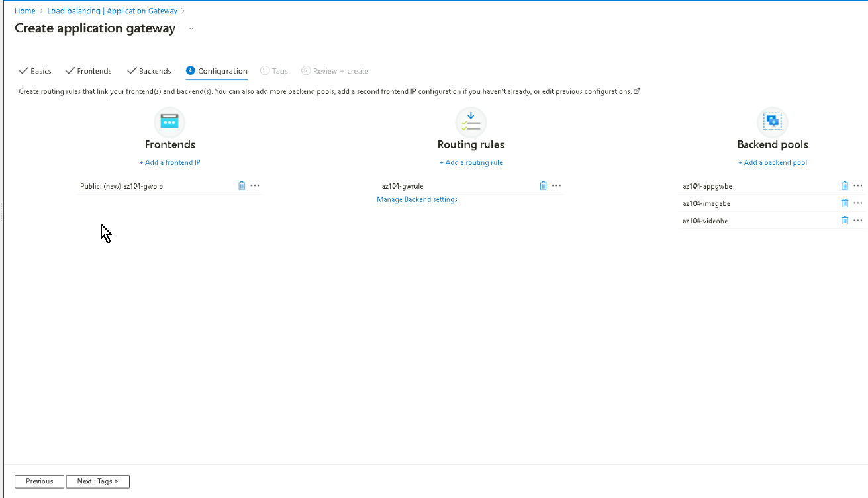Click the Routing rules section icon
Screen dimensions: 868x498
pos(471,122)
